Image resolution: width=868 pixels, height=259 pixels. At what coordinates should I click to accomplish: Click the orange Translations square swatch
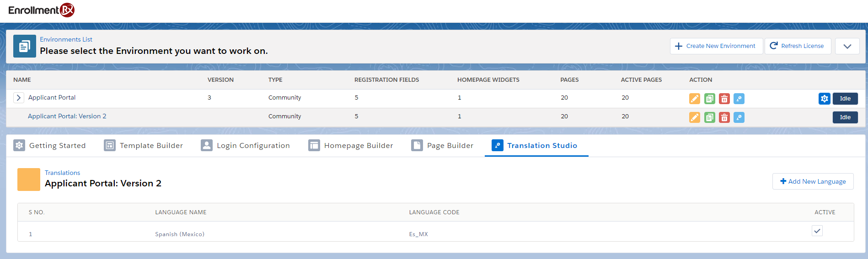click(29, 180)
